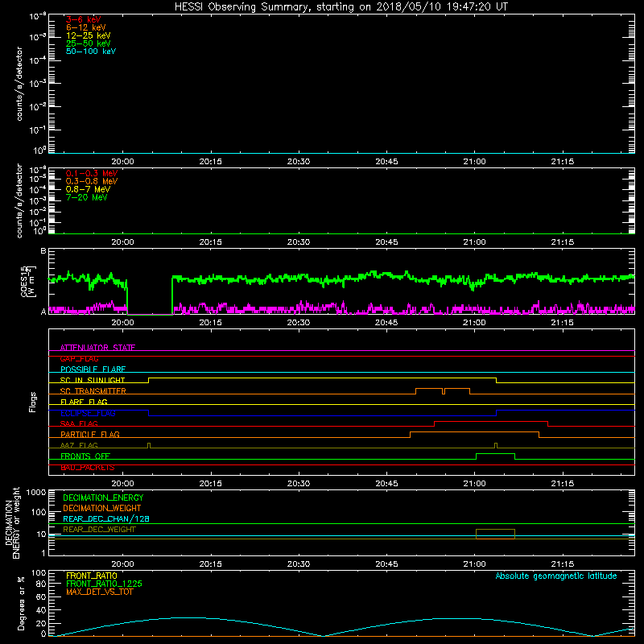Click the REAR_DEC_WEIGHT legend label
The image size is (644, 644).
click(99, 530)
